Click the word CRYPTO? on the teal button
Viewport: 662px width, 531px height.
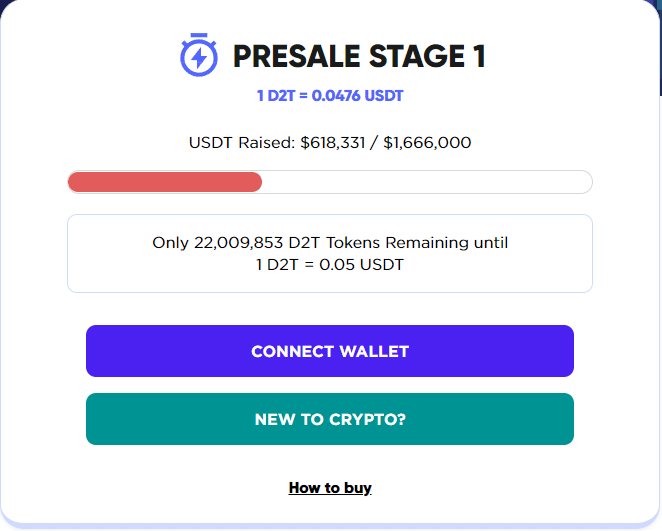click(367, 419)
